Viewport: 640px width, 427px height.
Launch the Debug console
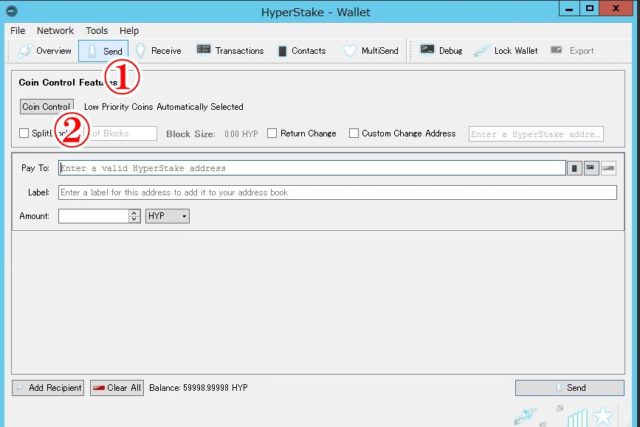(x=441, y=51)
